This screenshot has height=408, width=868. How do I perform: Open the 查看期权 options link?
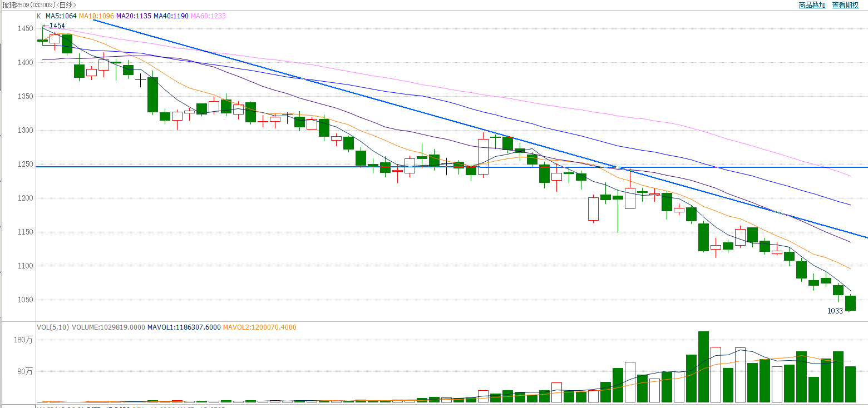point(845,5)
